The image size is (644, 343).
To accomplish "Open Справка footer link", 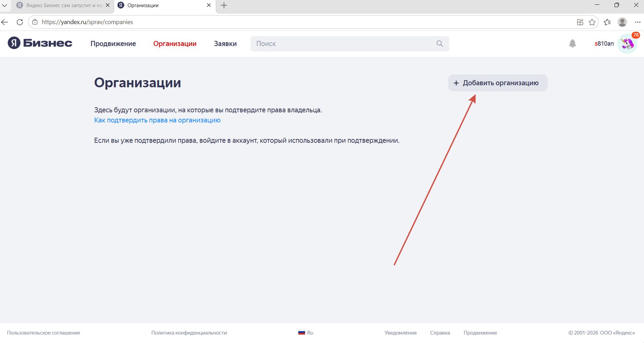I will 440,333.
